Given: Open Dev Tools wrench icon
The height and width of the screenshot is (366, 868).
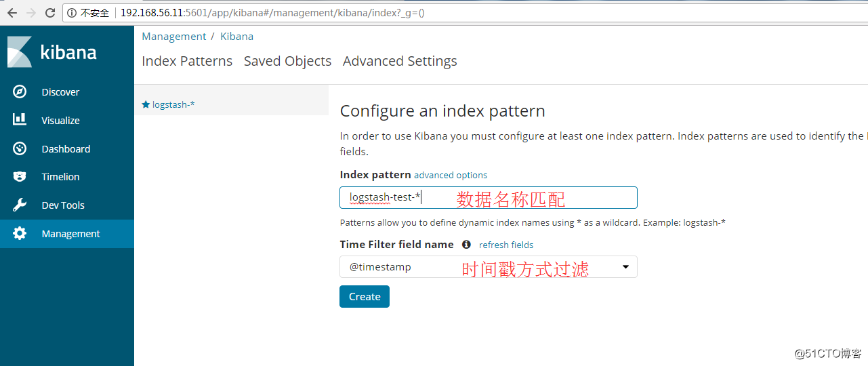Looking at the screenshot, I should (20, 205).
